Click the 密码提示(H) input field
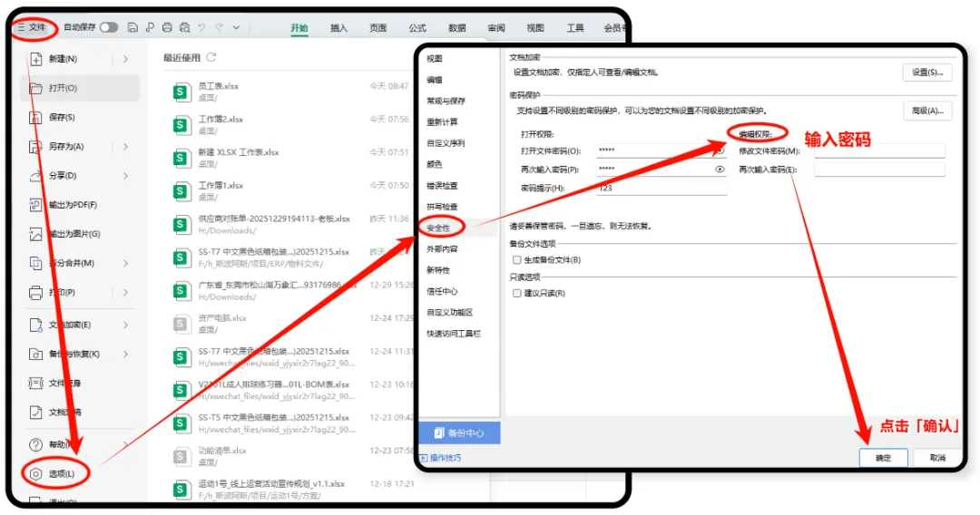Image resolution: width=980 pixels, height=515 pixels. 661,188
